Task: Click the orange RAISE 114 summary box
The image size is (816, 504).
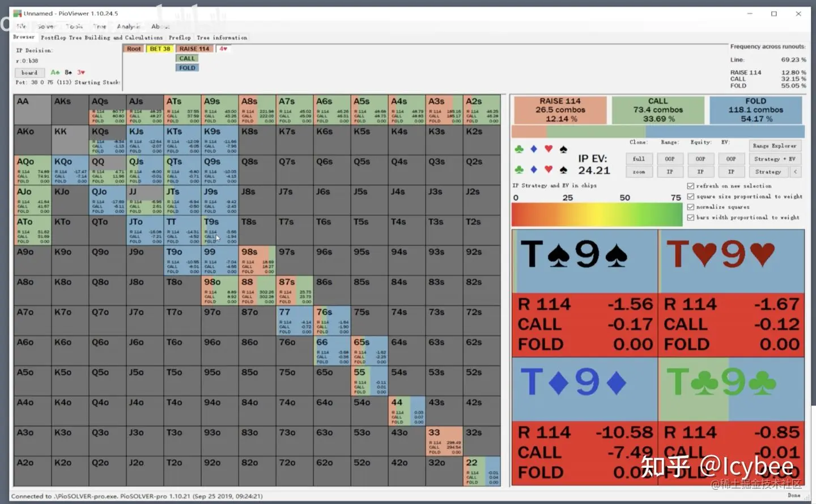Action: pyautogui.click(x=560, y=110)
